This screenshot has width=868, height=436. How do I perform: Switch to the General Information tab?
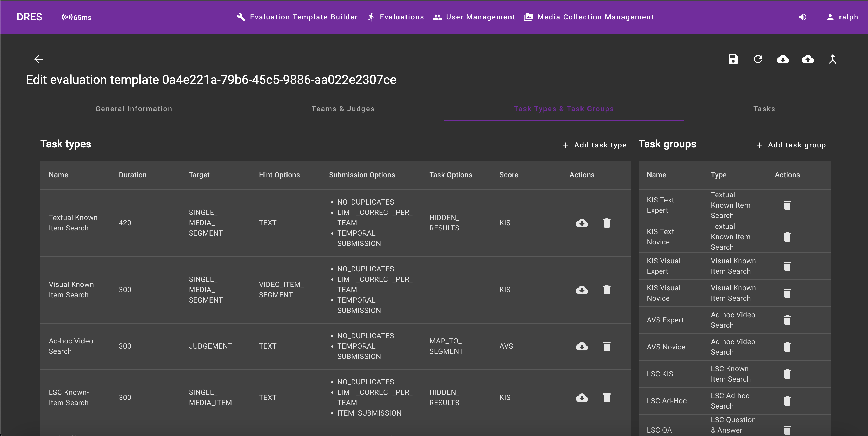[x=134, y=109]
